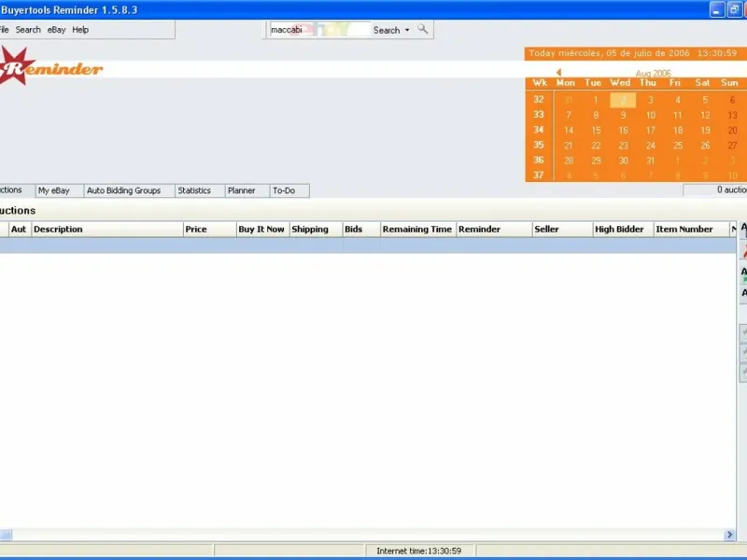This screenshot has width=747, height=560.
Task: Click the Search button label in toolbar
Action: coord(387,30)
